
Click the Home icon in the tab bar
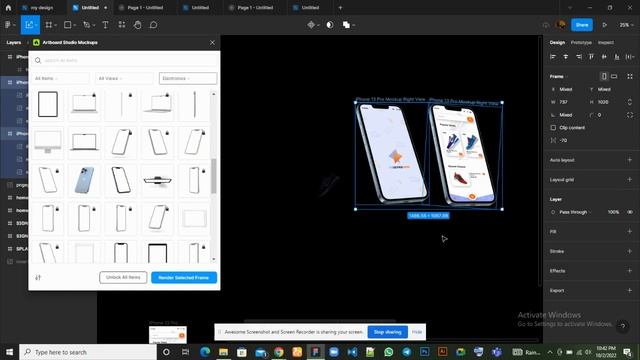[8, 7]
